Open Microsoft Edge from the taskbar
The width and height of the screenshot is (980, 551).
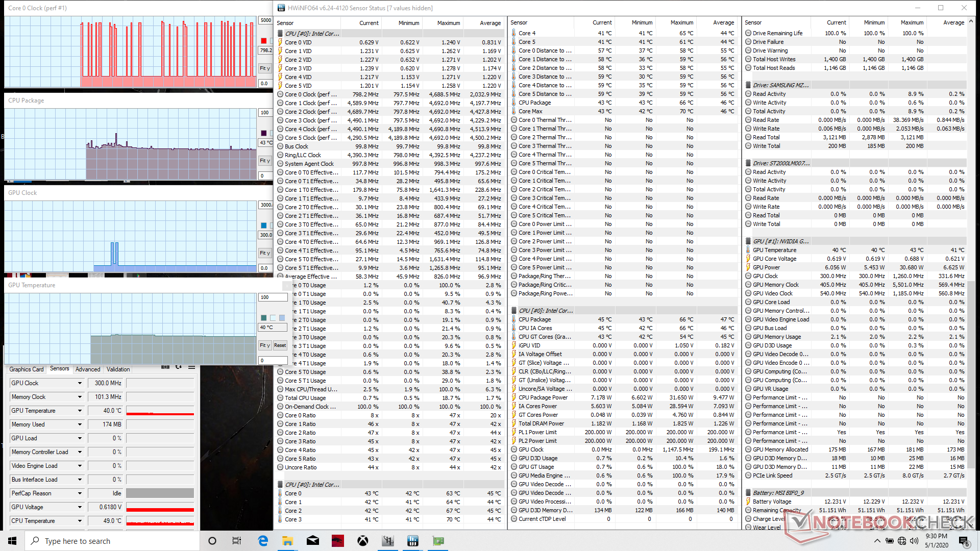(263, 541)
